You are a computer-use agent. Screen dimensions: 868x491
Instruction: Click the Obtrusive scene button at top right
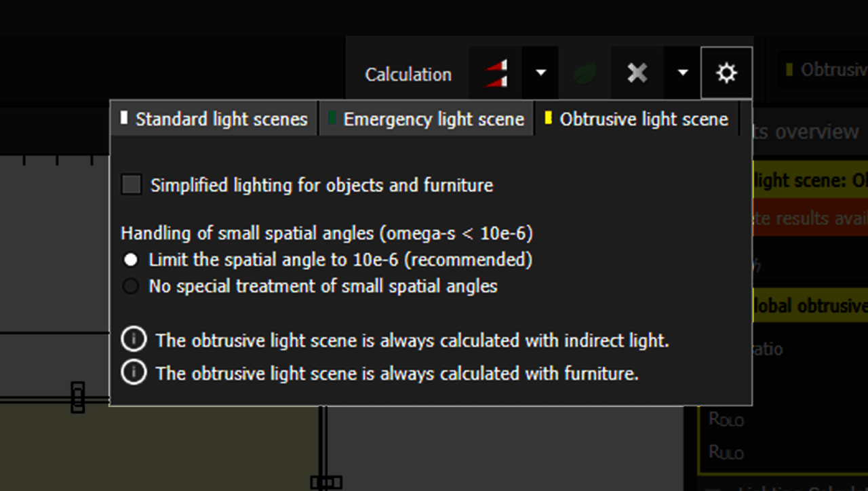point(824,69)
